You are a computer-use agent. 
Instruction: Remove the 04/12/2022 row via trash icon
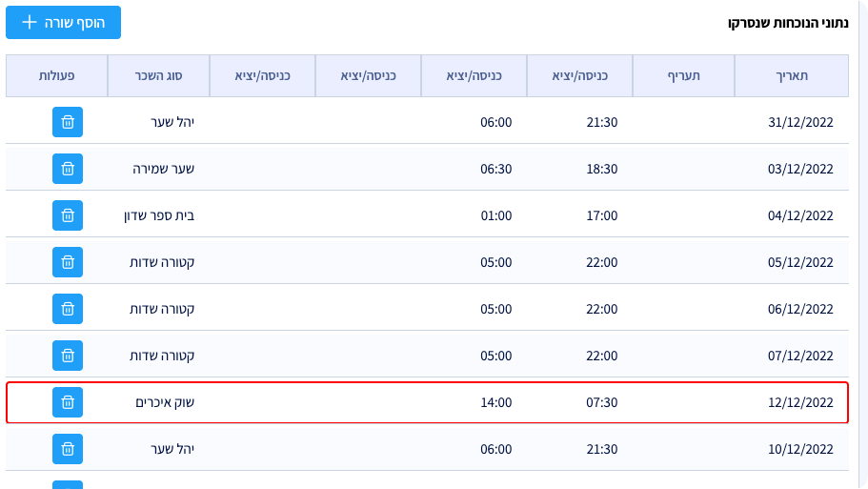[68, 215]
